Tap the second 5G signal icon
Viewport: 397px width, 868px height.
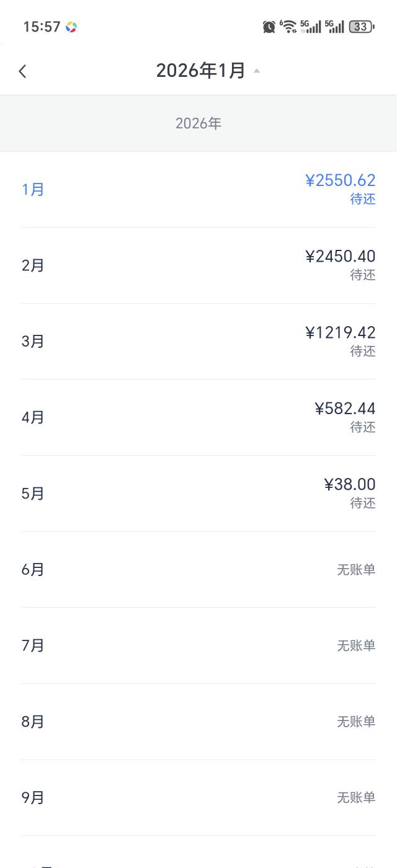click(334, 27)
